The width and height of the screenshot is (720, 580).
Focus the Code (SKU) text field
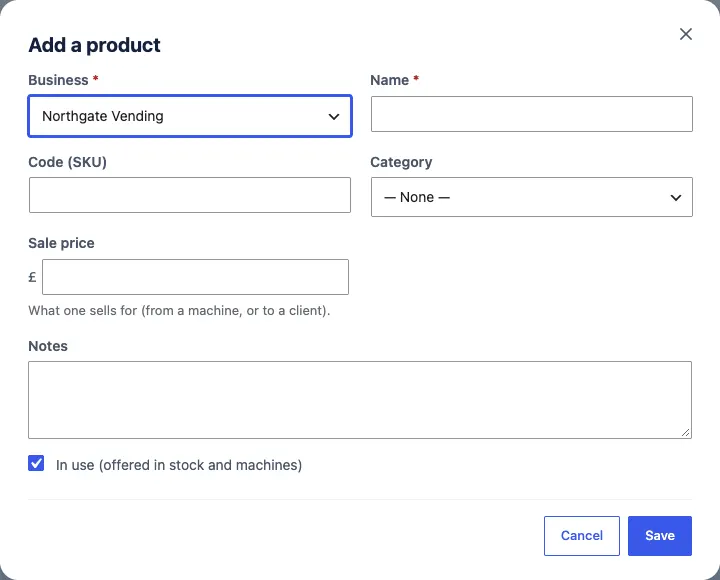(190, 195)
